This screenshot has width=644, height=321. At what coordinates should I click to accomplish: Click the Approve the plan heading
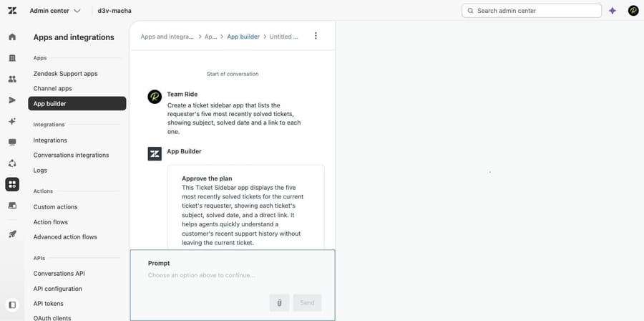pos(207,179)
